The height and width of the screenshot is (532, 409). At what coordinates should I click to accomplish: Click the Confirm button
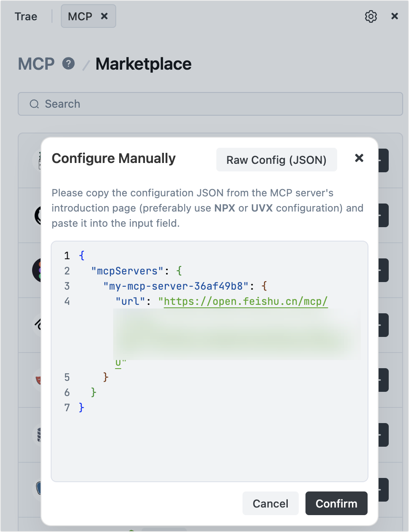[x=336, y=503]
